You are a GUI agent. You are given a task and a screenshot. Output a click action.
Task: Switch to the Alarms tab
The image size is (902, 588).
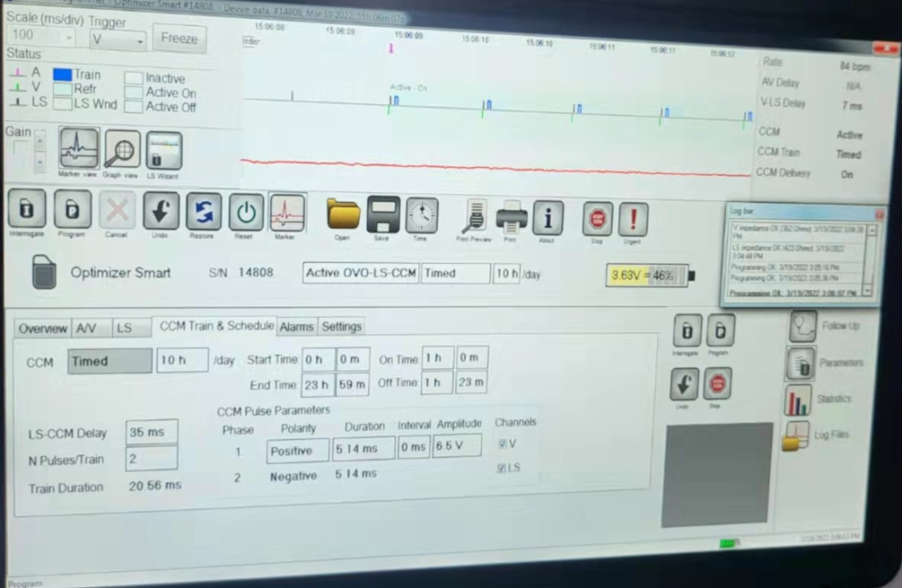click(296, 327)
